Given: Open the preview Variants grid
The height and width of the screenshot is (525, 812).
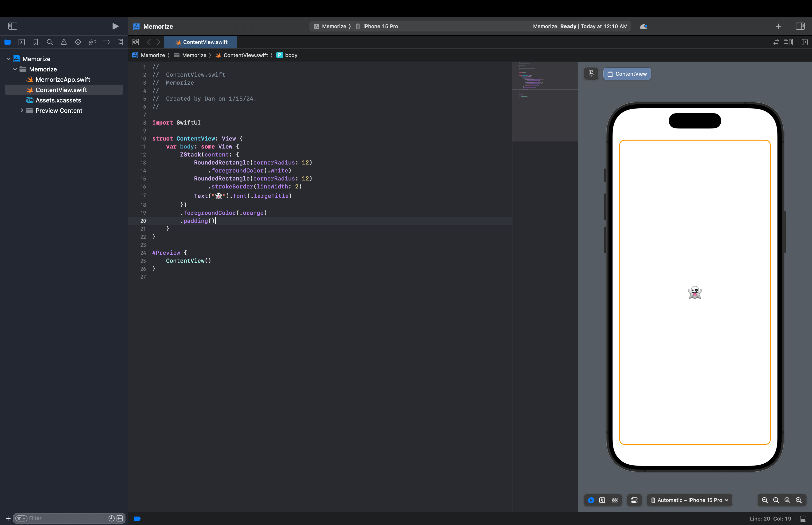Looking at the screenshot, I should (x=615, y=500).
